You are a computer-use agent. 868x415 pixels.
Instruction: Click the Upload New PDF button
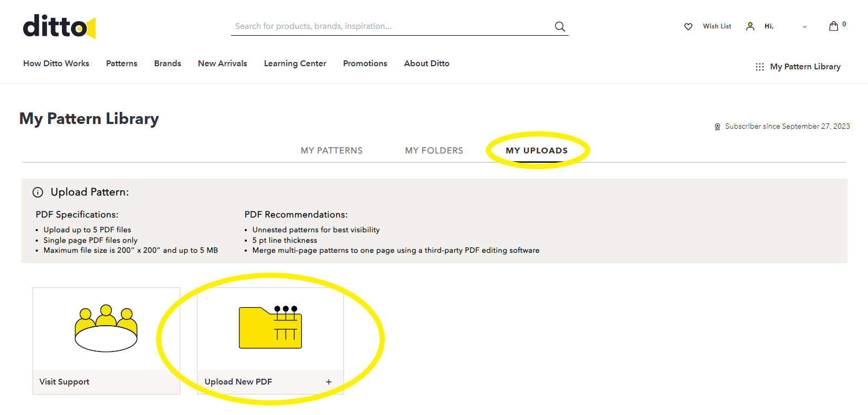pyautogui.click(x=270, y=341)
